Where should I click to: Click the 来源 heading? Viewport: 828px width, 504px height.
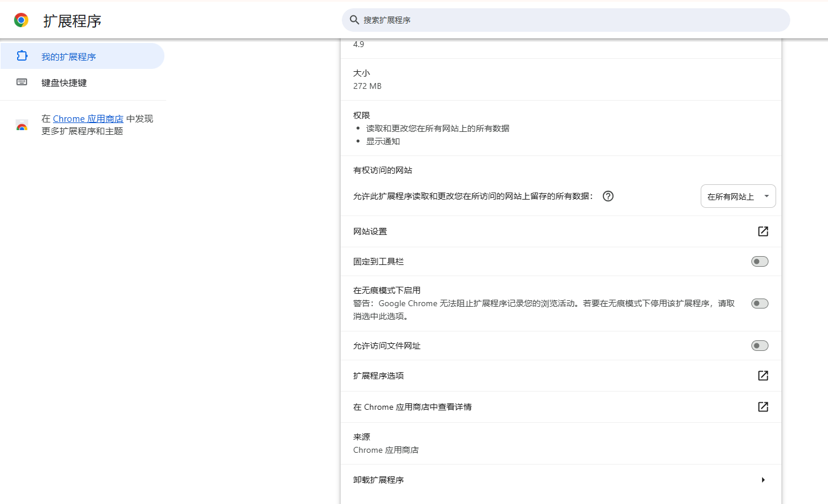(362, 437)
